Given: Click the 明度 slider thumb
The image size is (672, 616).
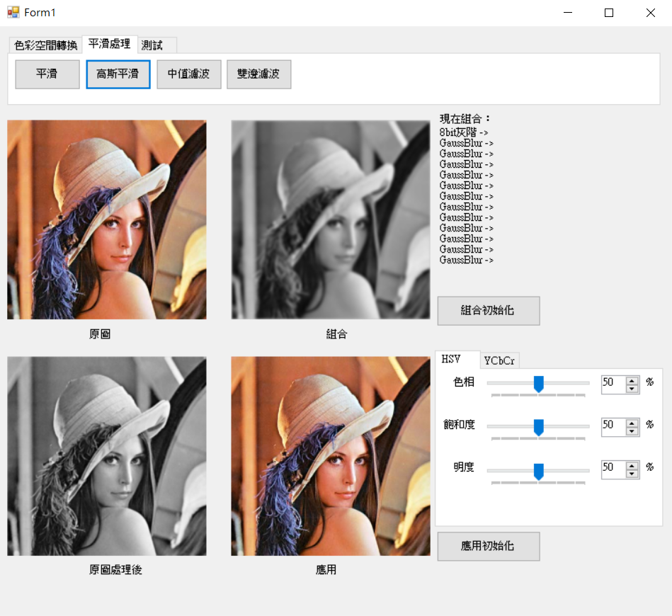Looking at the screenshot, I should click(539, 471).
